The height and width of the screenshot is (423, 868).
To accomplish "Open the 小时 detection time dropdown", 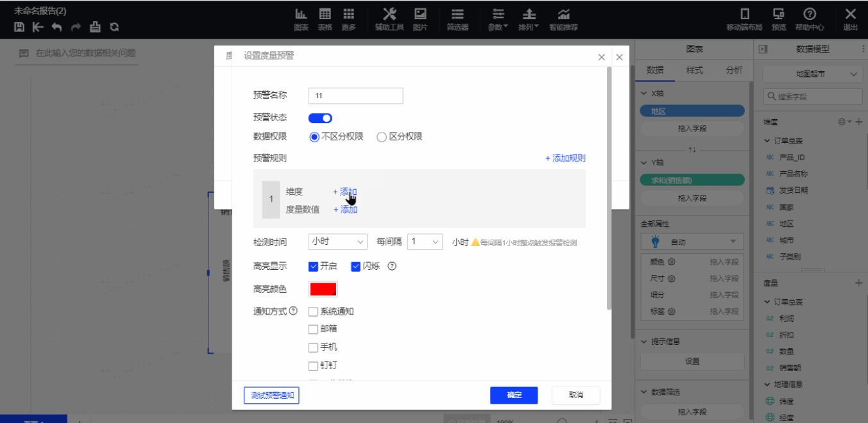I will [x=337, y=242].
